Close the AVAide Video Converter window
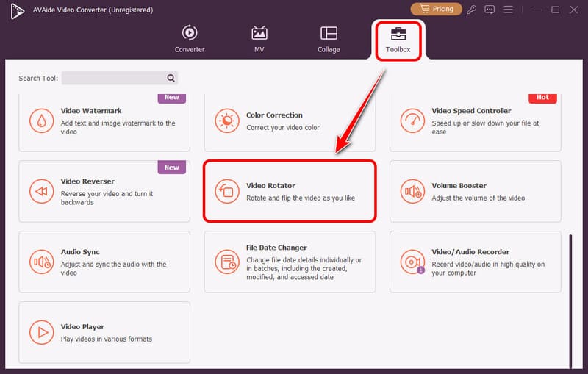Screen dimensions: 588x374 574,10
